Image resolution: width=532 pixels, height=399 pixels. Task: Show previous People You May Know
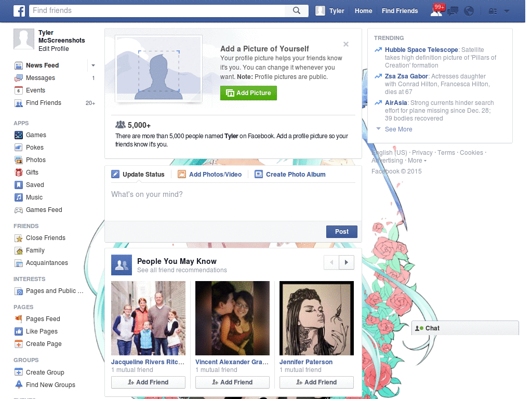point(331,262)
